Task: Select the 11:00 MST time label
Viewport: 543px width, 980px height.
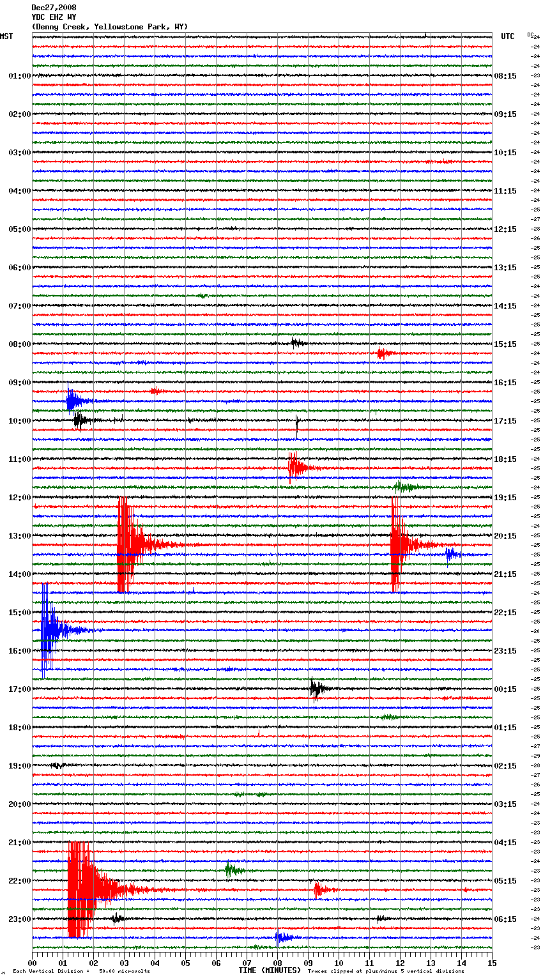Action: point(20,459)
